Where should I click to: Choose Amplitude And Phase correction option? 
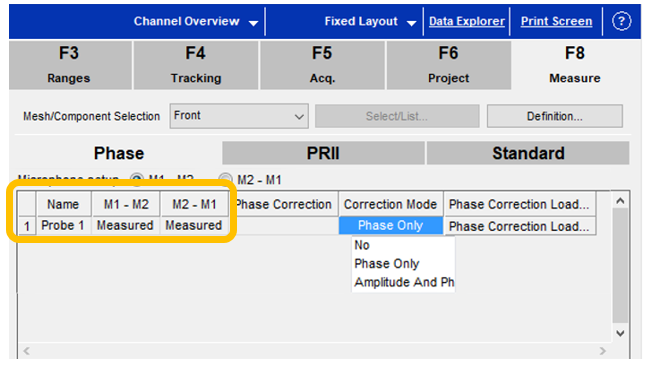[x=404, y=282]
